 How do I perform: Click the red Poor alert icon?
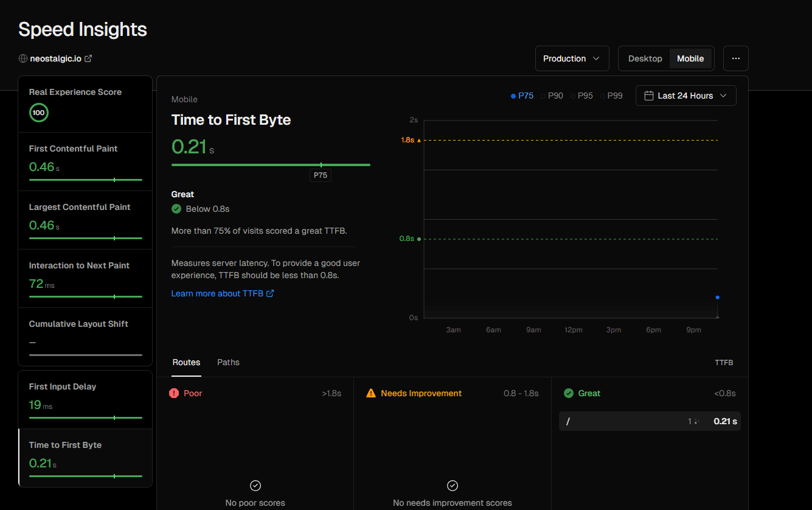point(174,393)
